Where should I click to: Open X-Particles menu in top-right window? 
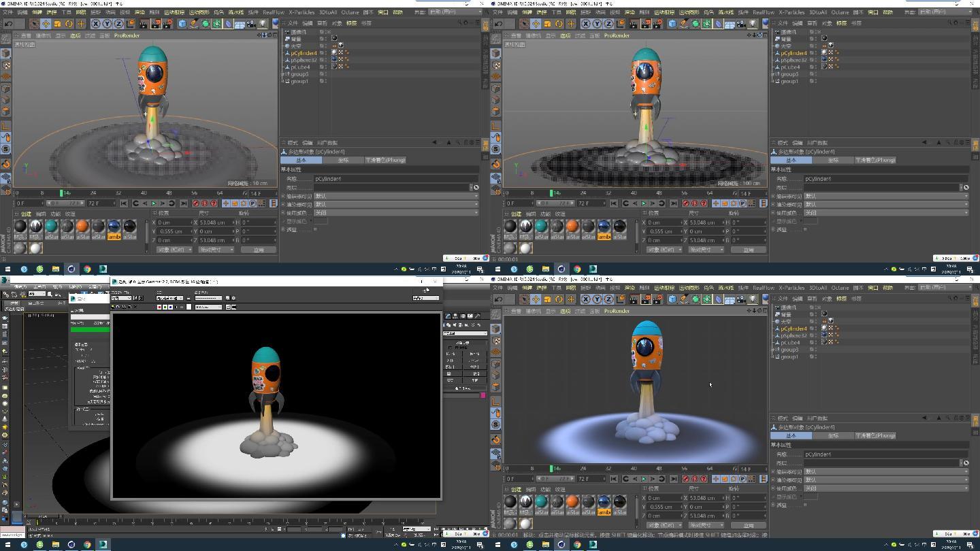pyautogui.click(x=793, y=12)
